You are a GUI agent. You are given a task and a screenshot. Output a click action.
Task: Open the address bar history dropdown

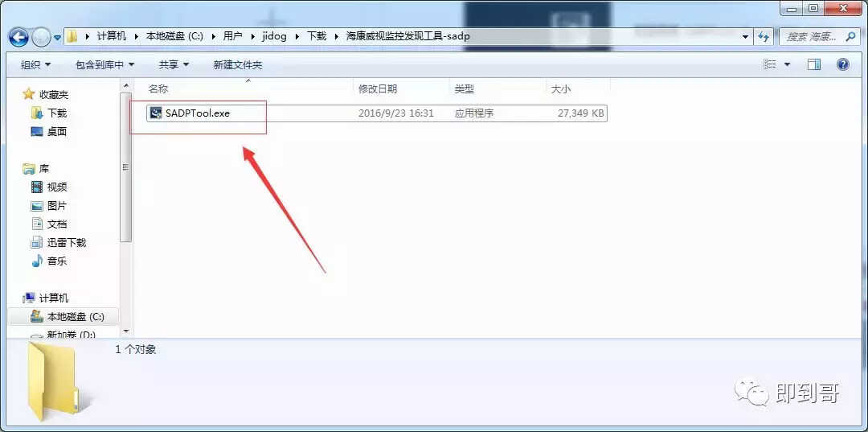[x=745, y=37]
